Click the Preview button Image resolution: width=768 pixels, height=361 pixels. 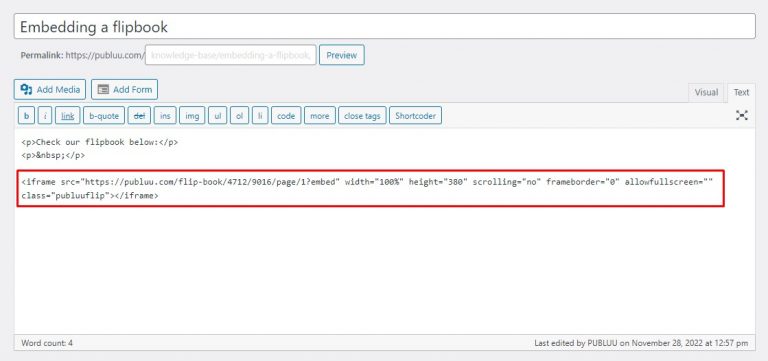click(x=341, y=55)
